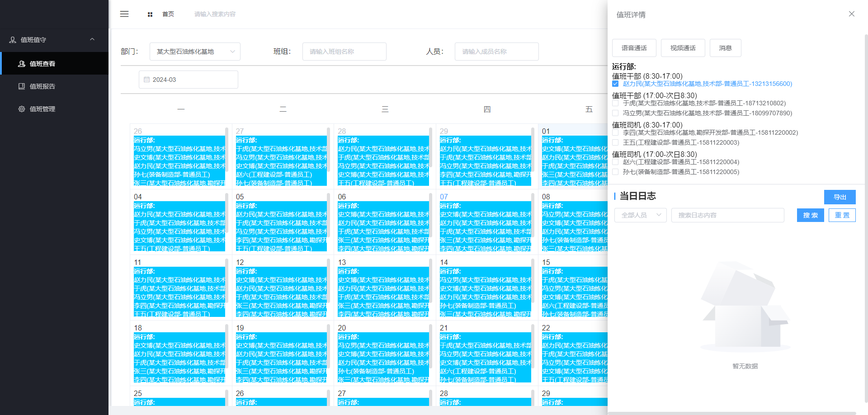Click the 搜索日志内容 input field

point(727,215)
